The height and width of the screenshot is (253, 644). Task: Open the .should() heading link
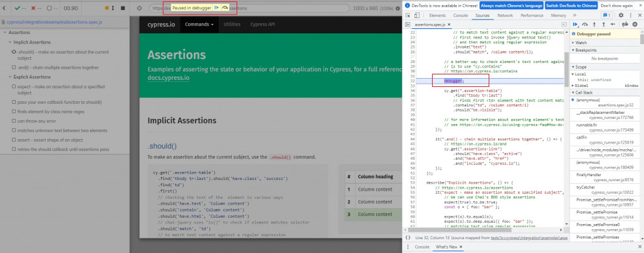(x=162, y=145)
